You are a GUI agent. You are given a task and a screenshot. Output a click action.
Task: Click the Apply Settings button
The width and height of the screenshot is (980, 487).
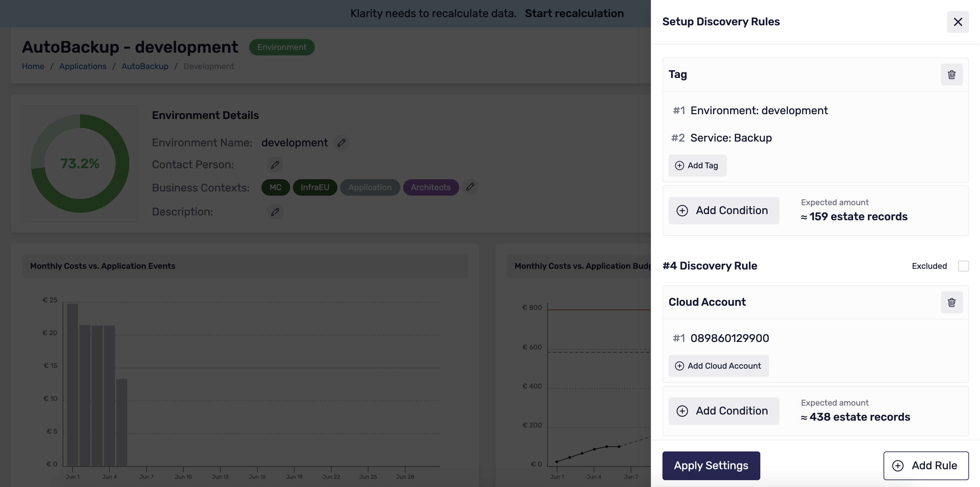click(x=711, y=465)
